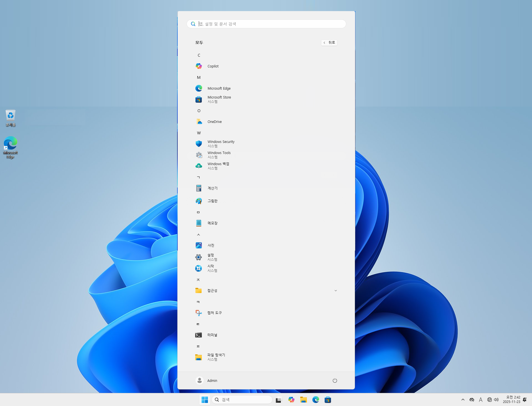Open Task View on the taskbar
This screenshot has width=532, height=406.
point(279,400)
